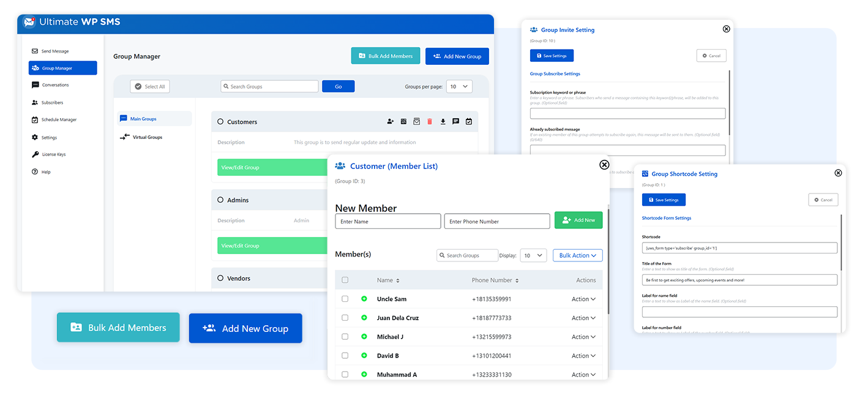Delete Customers group with red trash icon

(430, 121)
